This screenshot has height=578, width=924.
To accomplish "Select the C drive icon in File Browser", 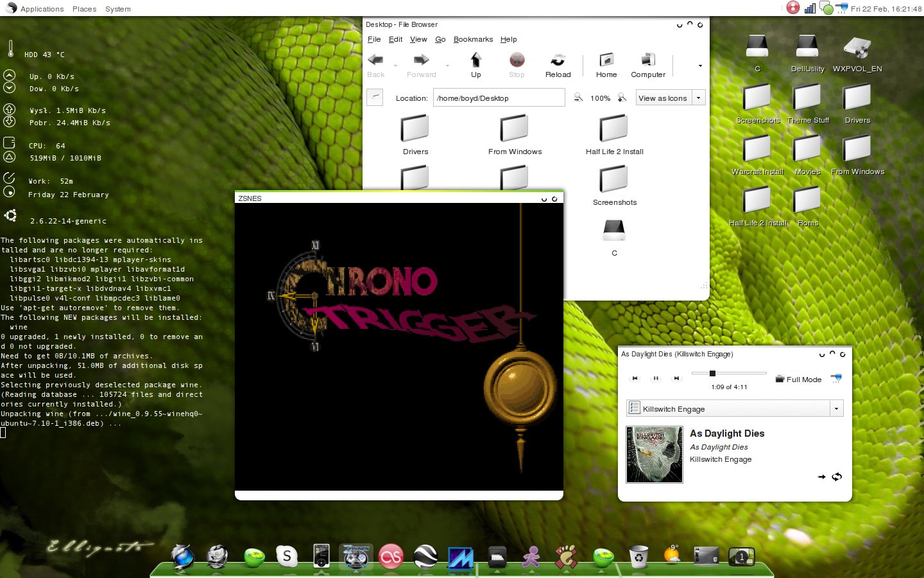I will 614,237.
